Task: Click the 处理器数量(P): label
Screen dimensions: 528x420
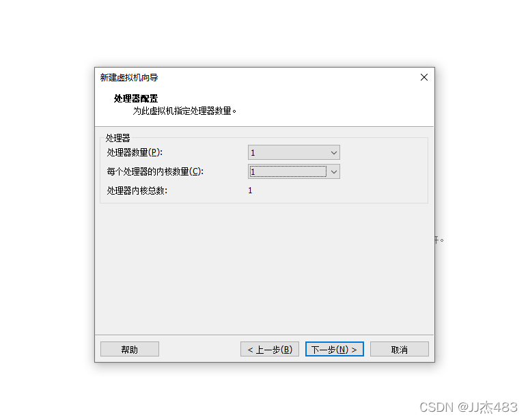Action: [135, 153]
